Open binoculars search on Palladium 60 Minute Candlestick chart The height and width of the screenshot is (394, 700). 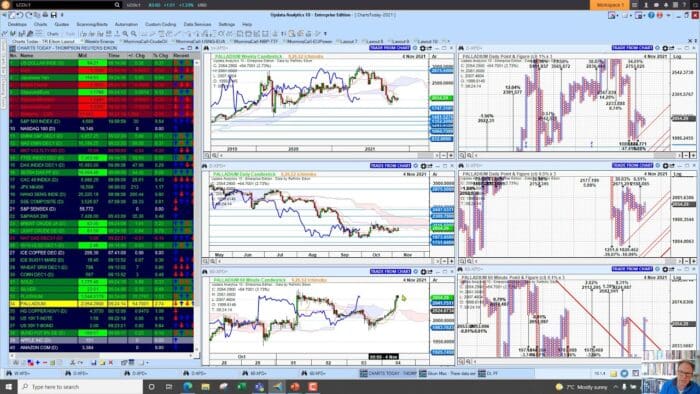tap(206, 271)
